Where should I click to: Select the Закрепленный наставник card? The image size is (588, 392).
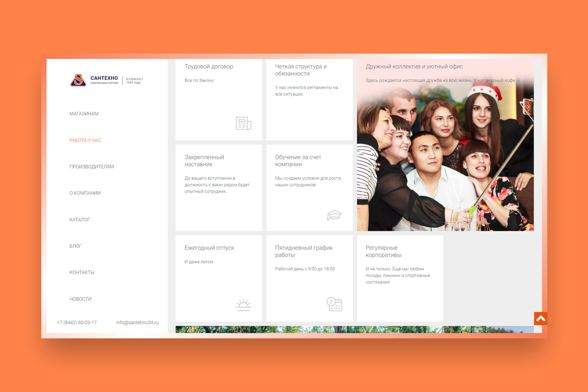pyautogui.click(x=219, y=188)
